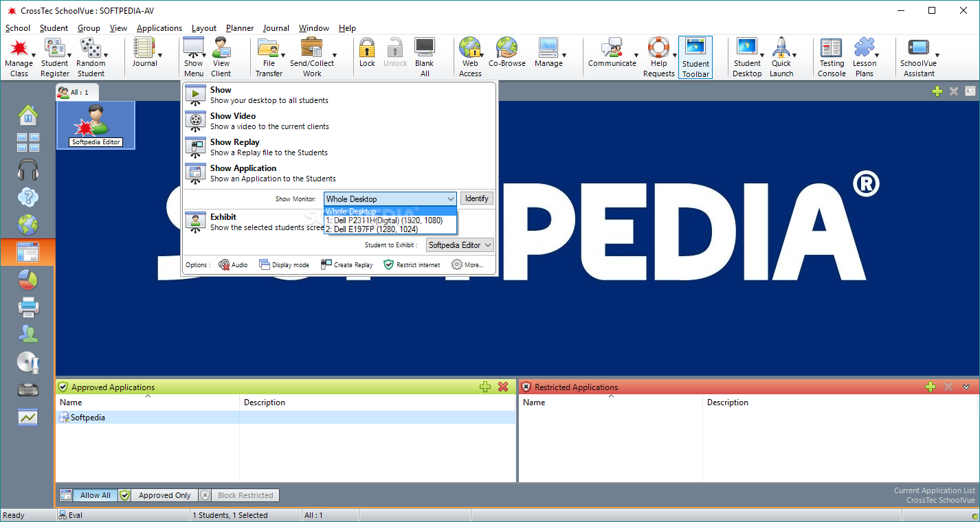
Task: Choose Show Application from the Show menu
Action: tap(339, 173)
